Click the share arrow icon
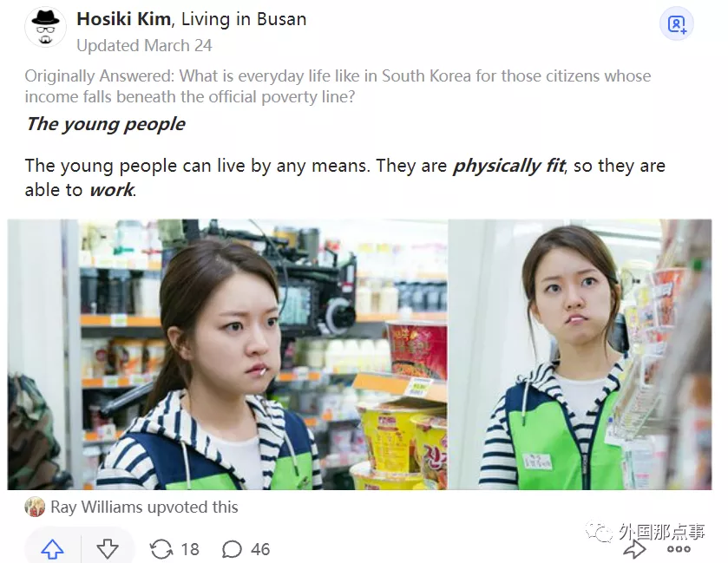This screenshot has height=563, width=728. [634, 549]
